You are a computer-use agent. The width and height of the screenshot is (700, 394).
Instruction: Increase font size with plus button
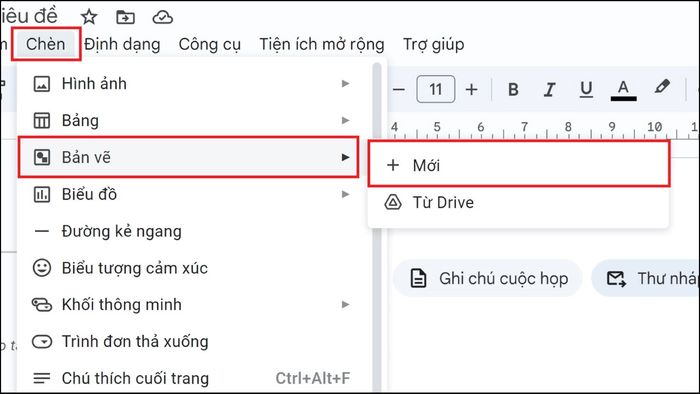coord(471,89)
